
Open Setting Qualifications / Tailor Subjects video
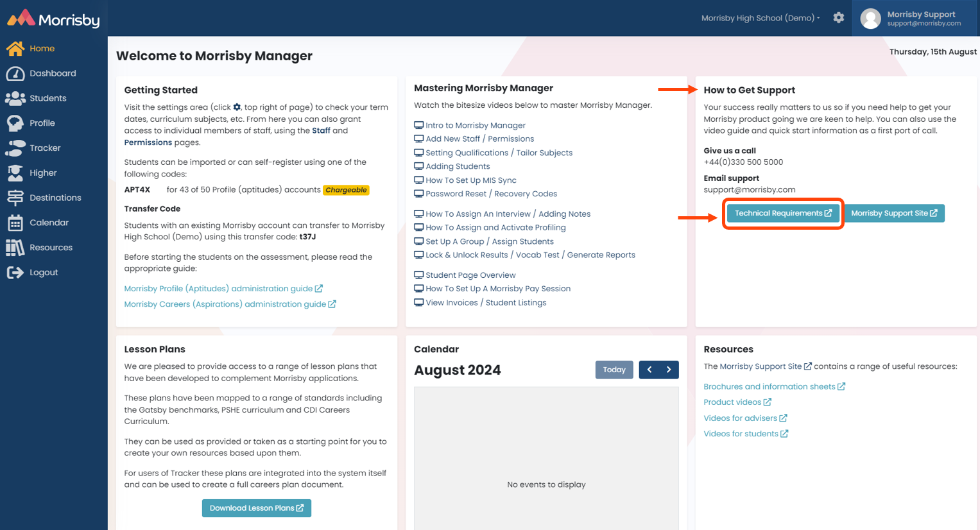click(499, 153)
